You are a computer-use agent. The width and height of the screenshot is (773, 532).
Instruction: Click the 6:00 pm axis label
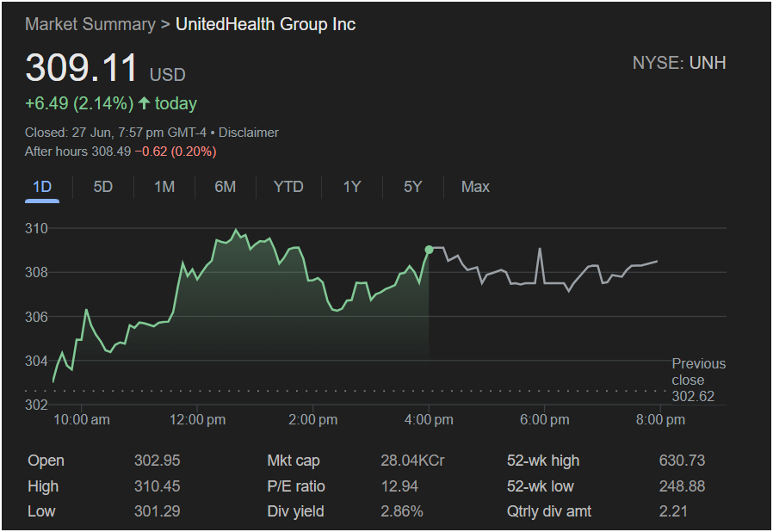pyautogui.click(x=544, y=419)
